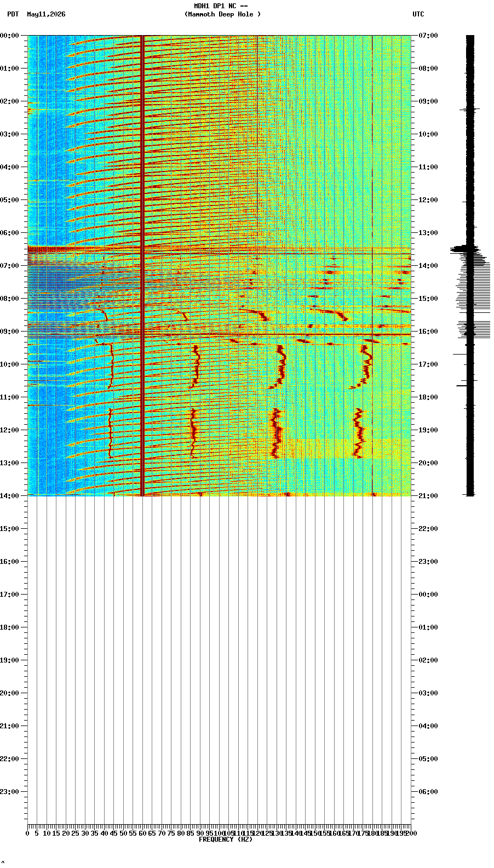Select the 15:00 label on the PDT axis
Screen dimensions: 494x868
click(x=9, y=529)
